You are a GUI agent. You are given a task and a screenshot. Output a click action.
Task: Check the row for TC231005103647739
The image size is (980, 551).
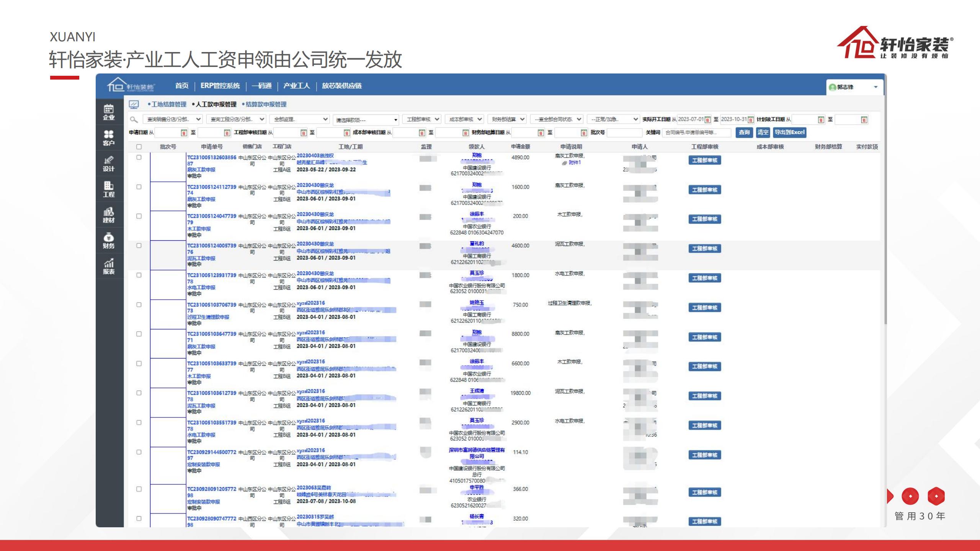click(139, 334)
